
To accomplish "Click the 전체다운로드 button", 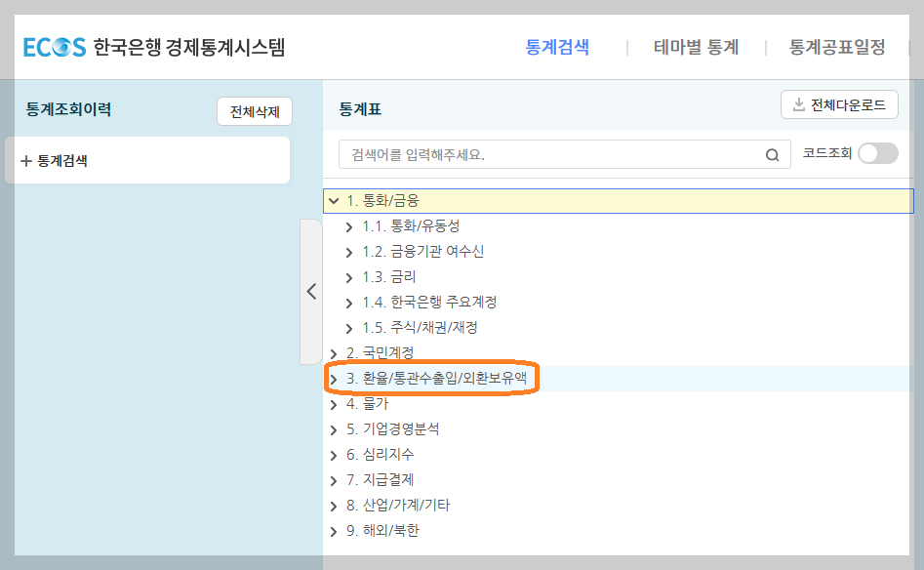I will 839,104.
